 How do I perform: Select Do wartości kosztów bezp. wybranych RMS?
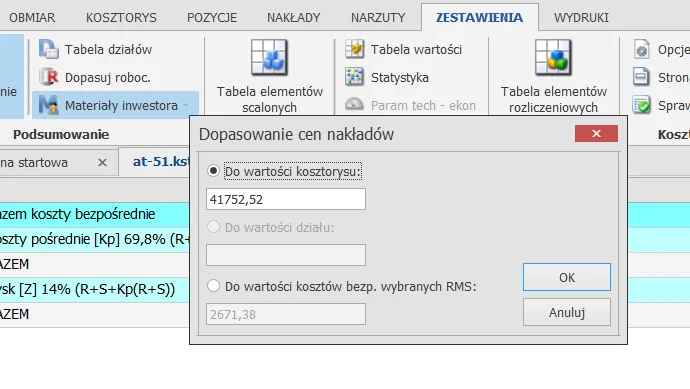pyautogui.click(x=213, y=286)
